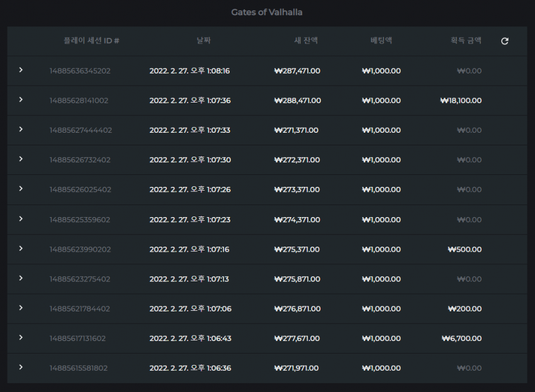Select session ID 14885628141002 text

(79, 101)
